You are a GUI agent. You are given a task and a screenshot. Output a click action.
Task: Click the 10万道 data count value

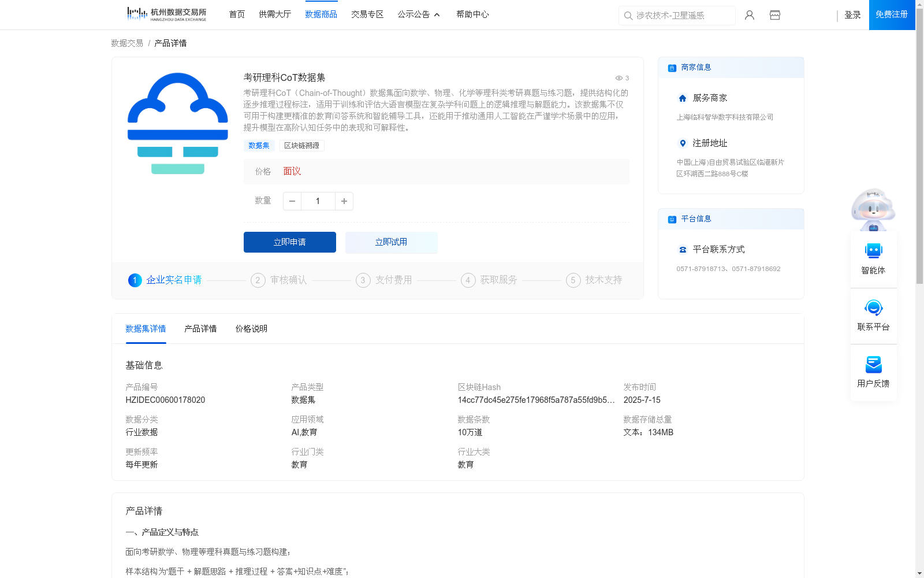point(470,432)
